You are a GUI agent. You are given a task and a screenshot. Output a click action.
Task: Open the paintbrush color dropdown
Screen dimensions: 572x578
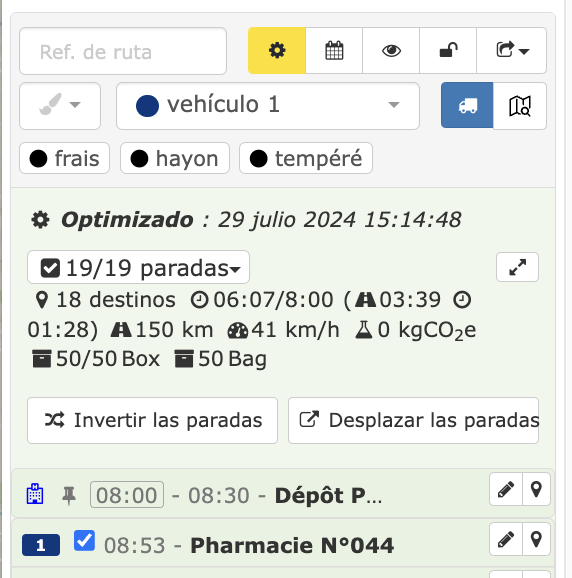coord(60,106)
